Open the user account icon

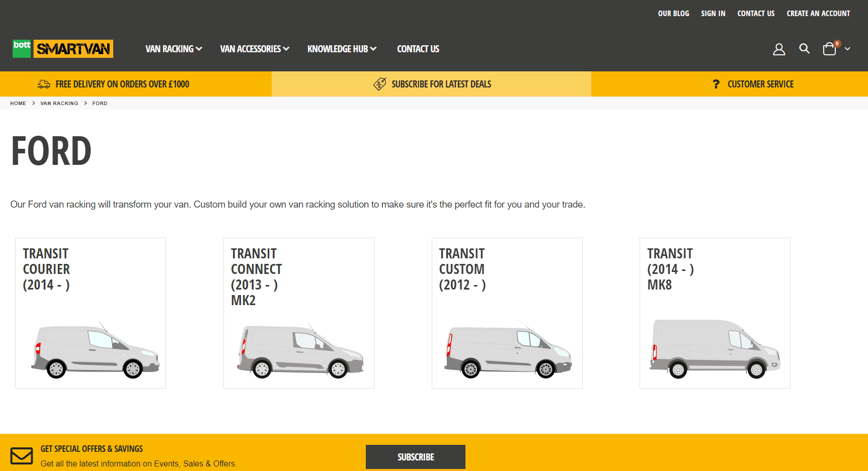coord(779,49)
